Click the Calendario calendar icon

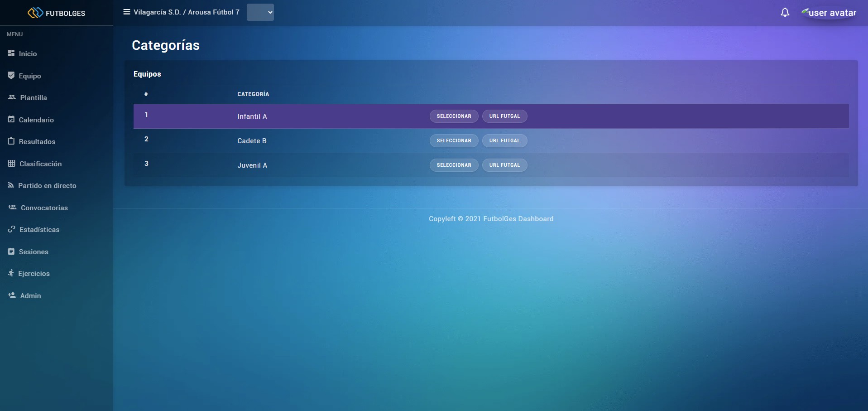[x=11, y=120]
